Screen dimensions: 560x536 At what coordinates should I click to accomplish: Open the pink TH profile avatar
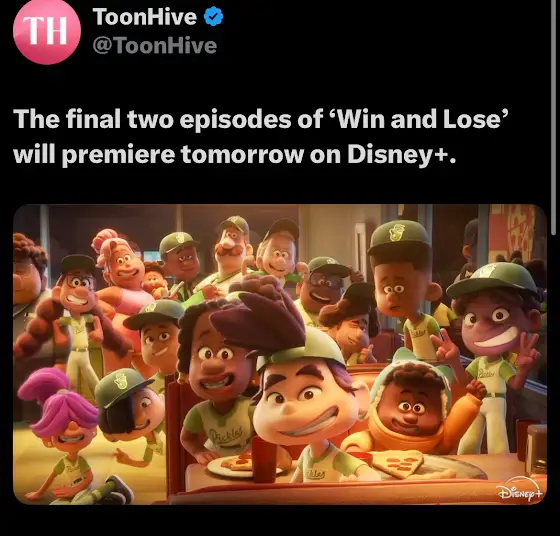tap(47, 31)
